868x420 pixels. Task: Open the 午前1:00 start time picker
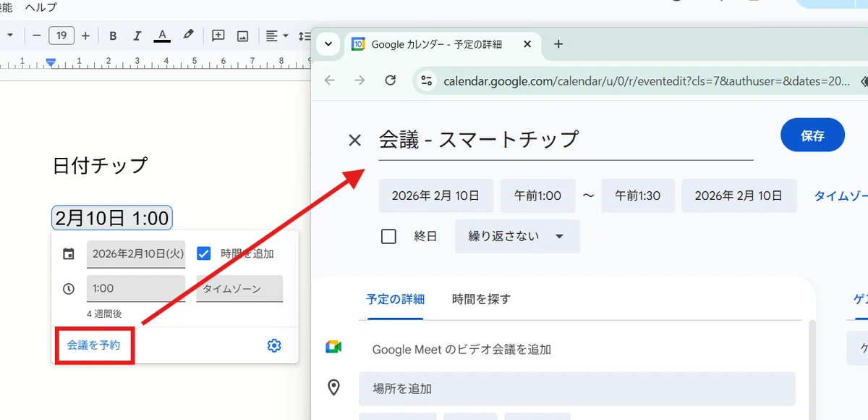pyautogui.click(x=538, y=196)
